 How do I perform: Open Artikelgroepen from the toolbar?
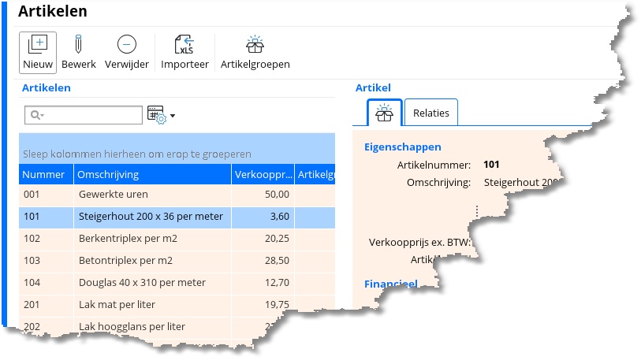pyautogui.click(x=255, y=45)
